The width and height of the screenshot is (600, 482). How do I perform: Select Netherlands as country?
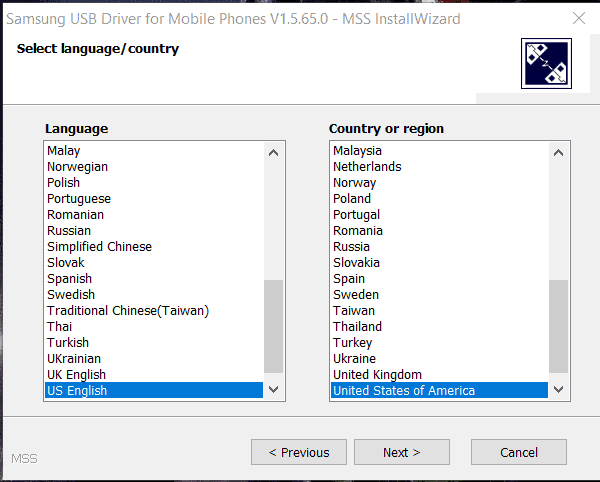click(x=439, y=167)
